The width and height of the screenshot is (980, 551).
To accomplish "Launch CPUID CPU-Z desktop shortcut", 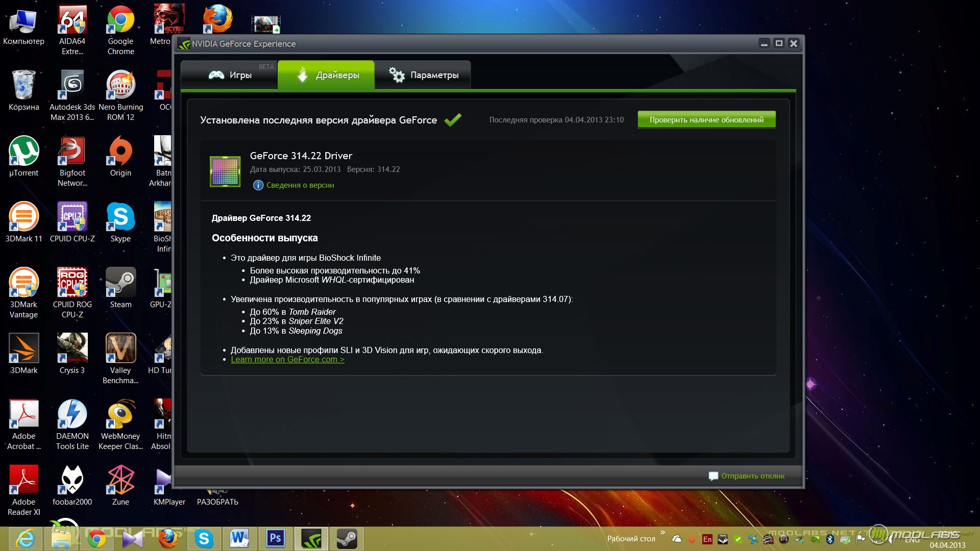I will (x=72, y=222).
